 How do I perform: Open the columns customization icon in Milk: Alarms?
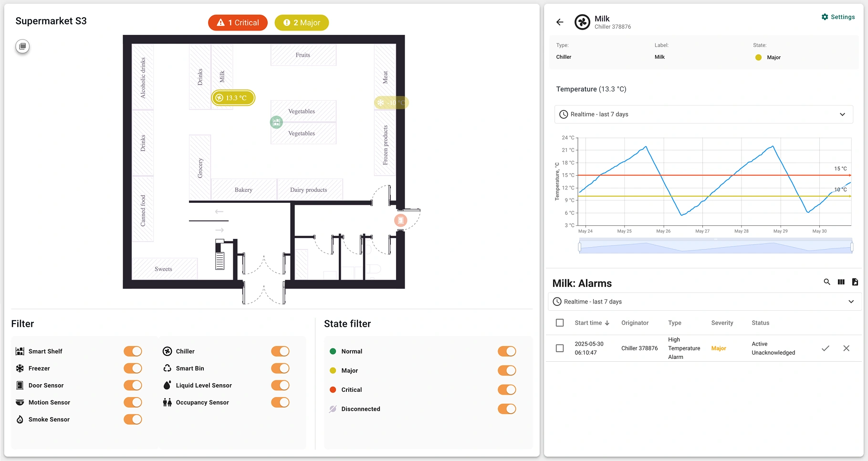click(841, 282)
